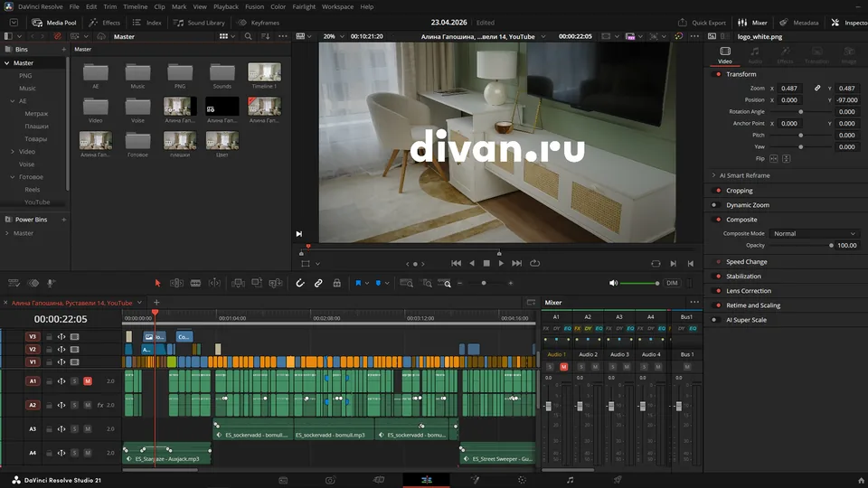Collapse the Готовое bin folder

[x=13, y=177]
